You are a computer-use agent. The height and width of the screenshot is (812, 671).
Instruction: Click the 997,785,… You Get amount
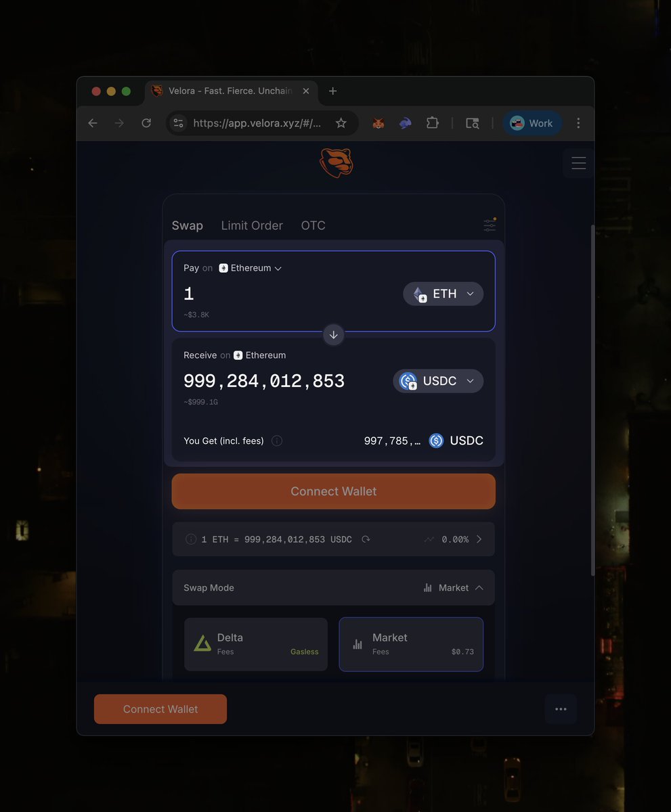pos(393,441)
